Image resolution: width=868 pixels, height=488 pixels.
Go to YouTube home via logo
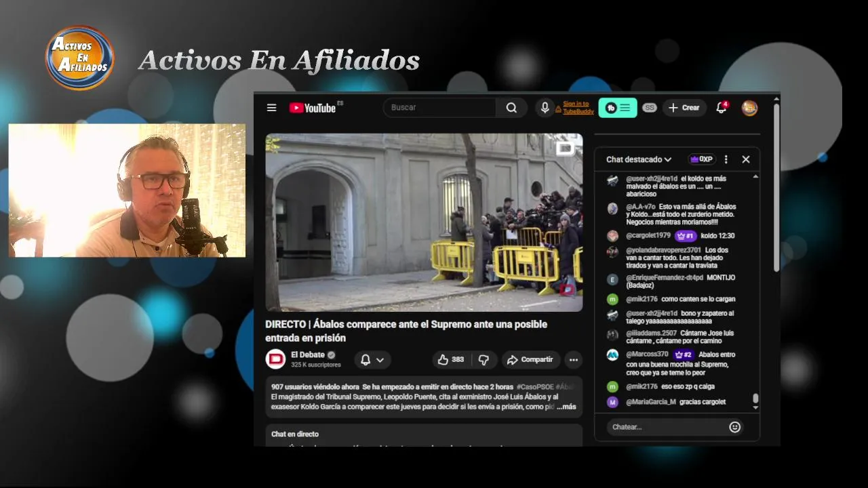[x=313, y=108]
